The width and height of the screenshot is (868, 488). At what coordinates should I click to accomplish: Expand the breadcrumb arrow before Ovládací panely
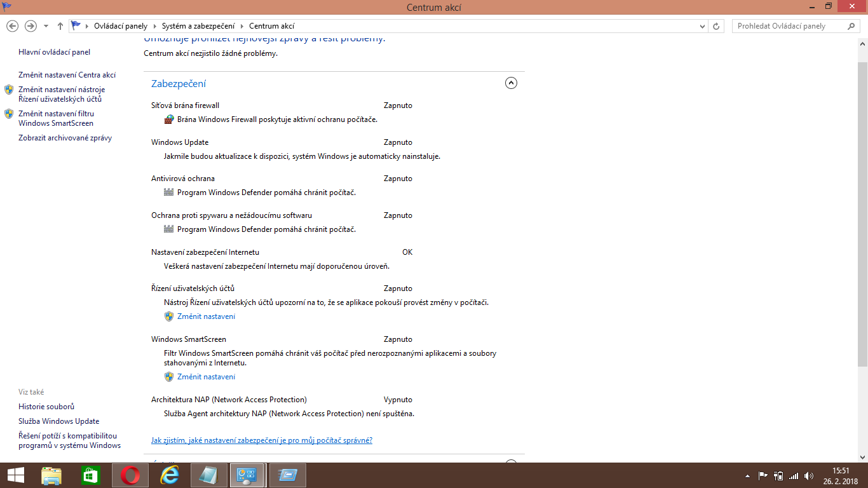click(x=88, y=26)
